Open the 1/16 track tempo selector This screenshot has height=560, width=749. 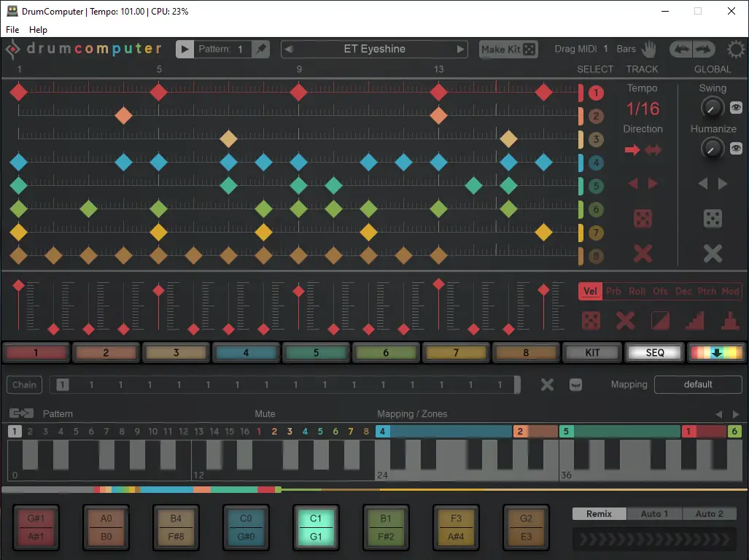(643, 109)
